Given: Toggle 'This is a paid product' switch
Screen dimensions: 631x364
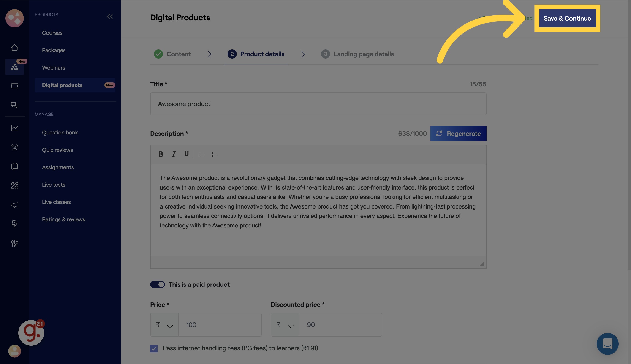Looking at the screenshot, I should pyautogui.click(x=158, y=284).
